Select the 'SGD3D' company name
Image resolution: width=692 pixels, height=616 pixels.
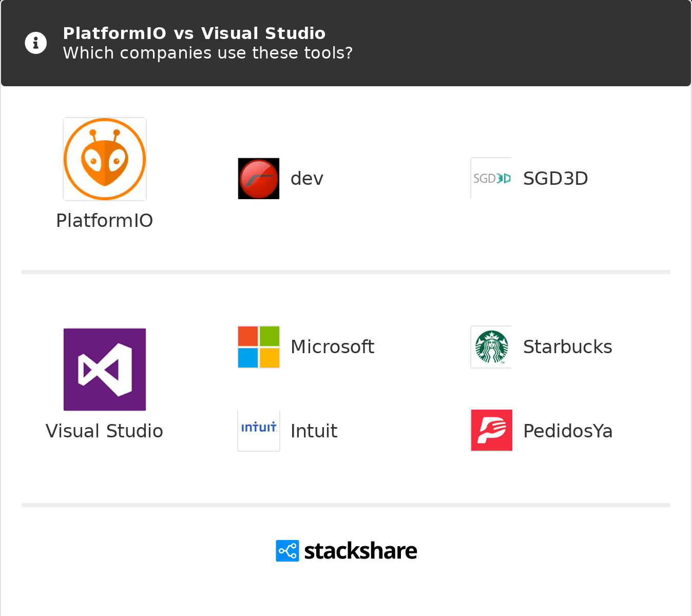pyautogui.click(x=555, y=179)
